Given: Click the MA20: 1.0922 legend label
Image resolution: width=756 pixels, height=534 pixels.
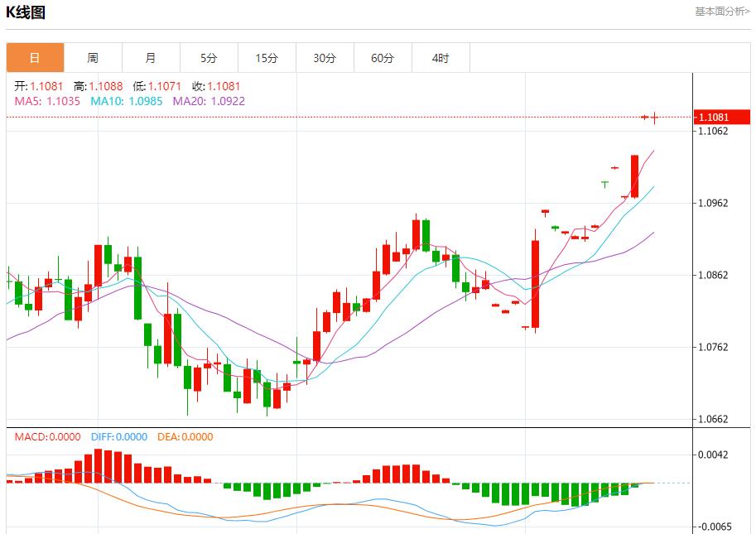Looking at the screenshot, I should [x=209, y=101].
